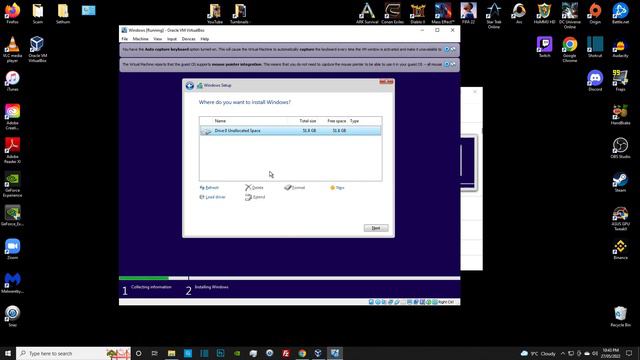Open Google Chrome desktop icon

pos(570,49)
